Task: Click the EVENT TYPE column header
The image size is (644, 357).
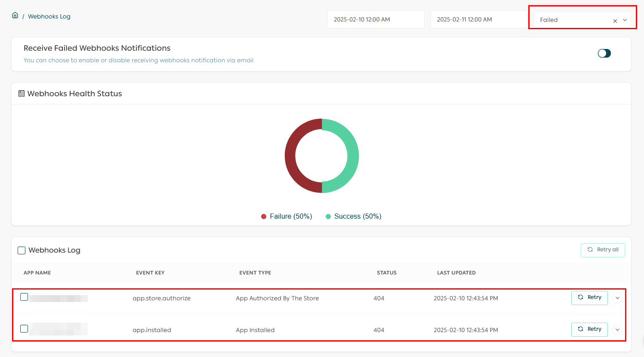Action: point(255,273)
